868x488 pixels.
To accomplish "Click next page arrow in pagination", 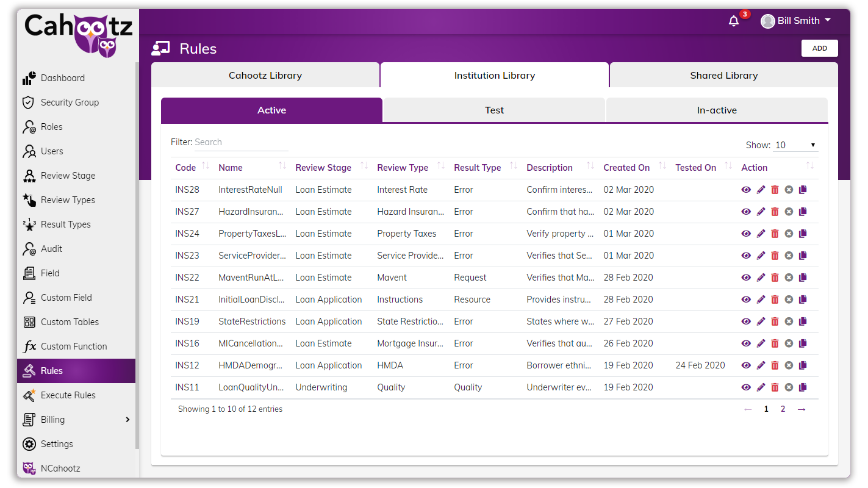I will (x=802, y=409).
